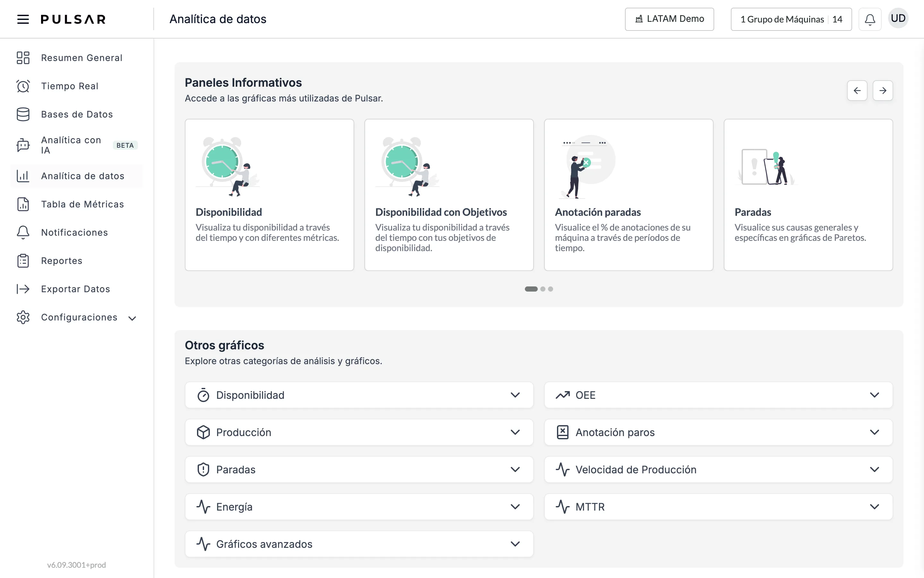Viewport: 924px width, 578px height.
Task: Expand the Anotación paros section chevron
Action: point(874,432)
